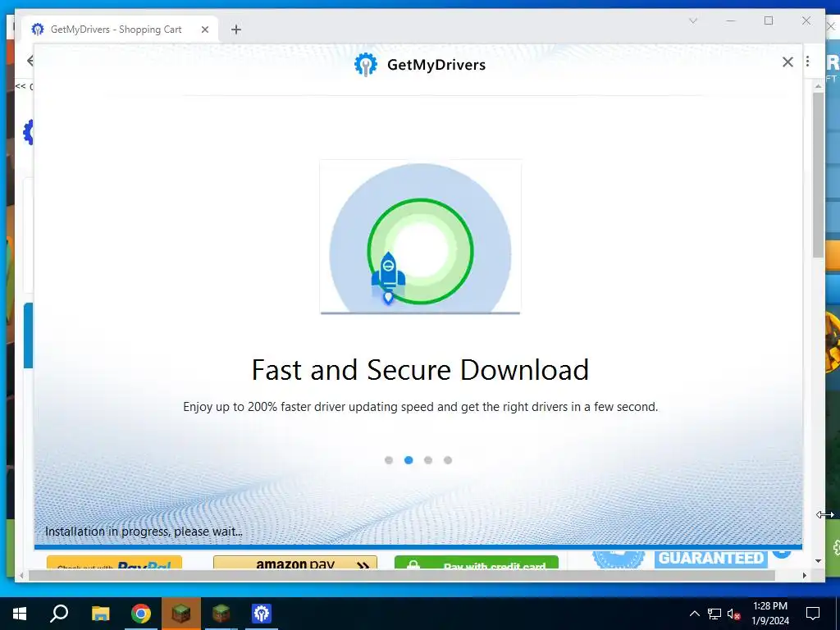This screenshot has width=840, height=630.
Task: Select the first carousel dot
Action: (x=389, y=460)
